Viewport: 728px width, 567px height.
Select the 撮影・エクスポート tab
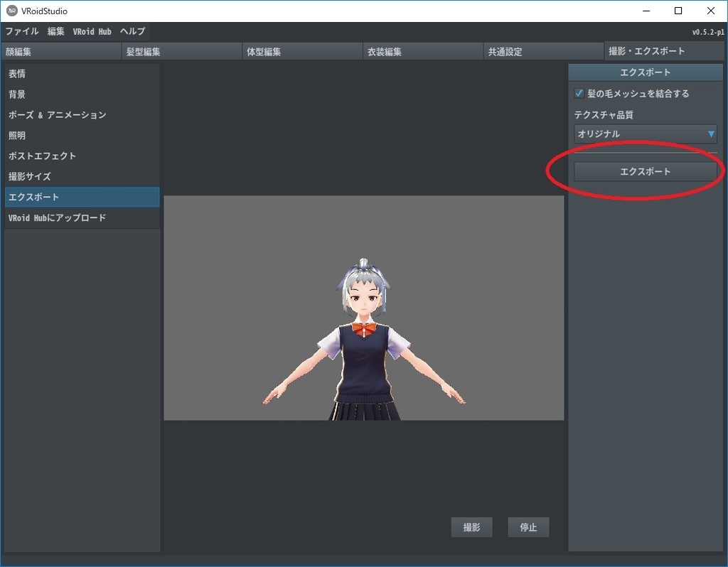tap(665, 51)
